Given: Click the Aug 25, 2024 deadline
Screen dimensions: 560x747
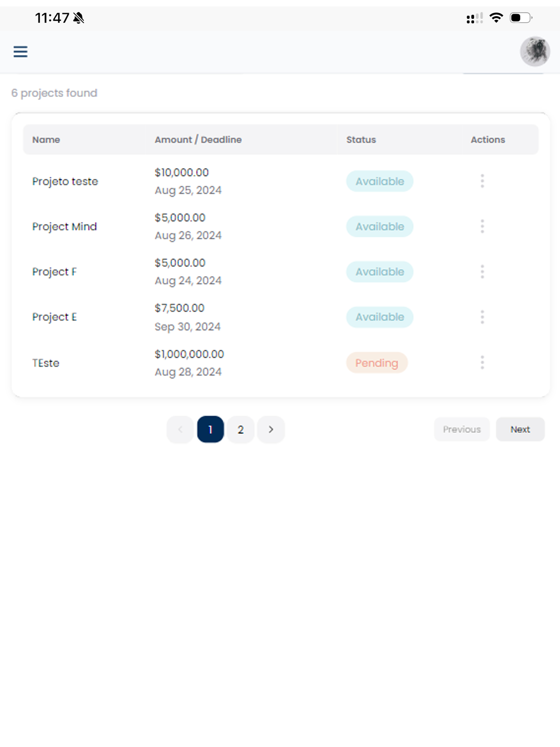Looking at the screenshot, I should pyautogui.click(x=188, y=191).
